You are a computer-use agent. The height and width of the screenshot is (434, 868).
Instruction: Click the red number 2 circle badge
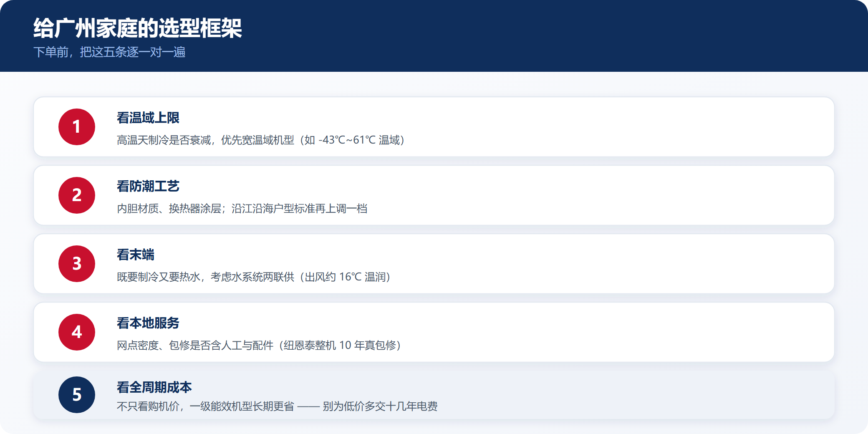click(x=77, y=195)
